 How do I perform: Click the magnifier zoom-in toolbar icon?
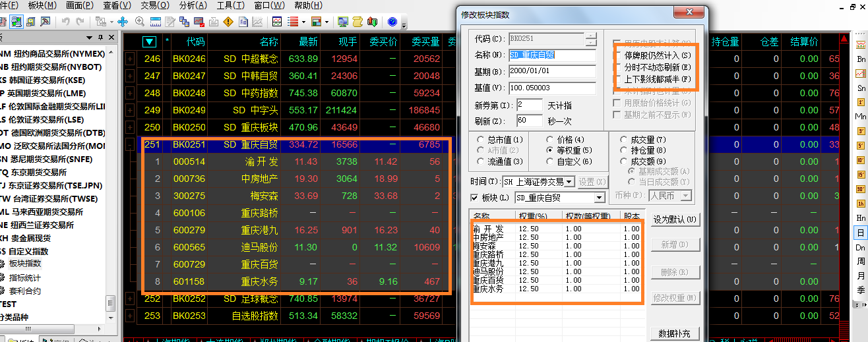pos(140,22)
